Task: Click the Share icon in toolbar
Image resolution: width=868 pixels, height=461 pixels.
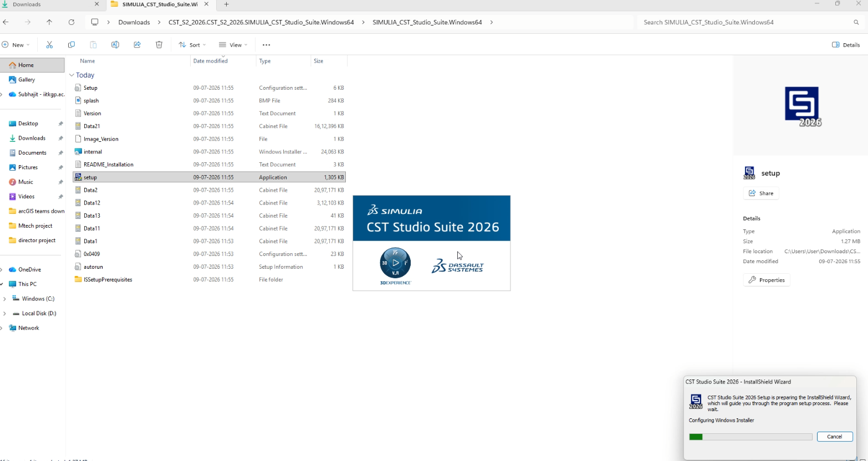Action: pyautogui.click(x=137, y=45)
